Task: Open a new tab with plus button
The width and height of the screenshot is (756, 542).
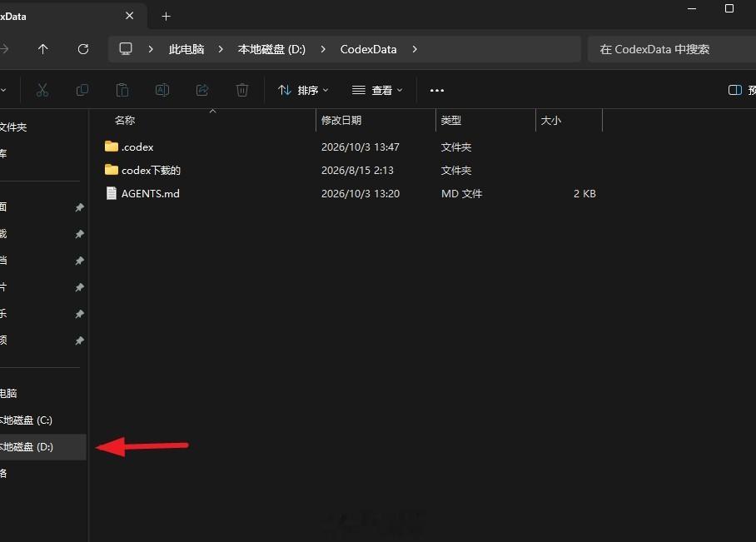Action: click(x=166, y=17)
